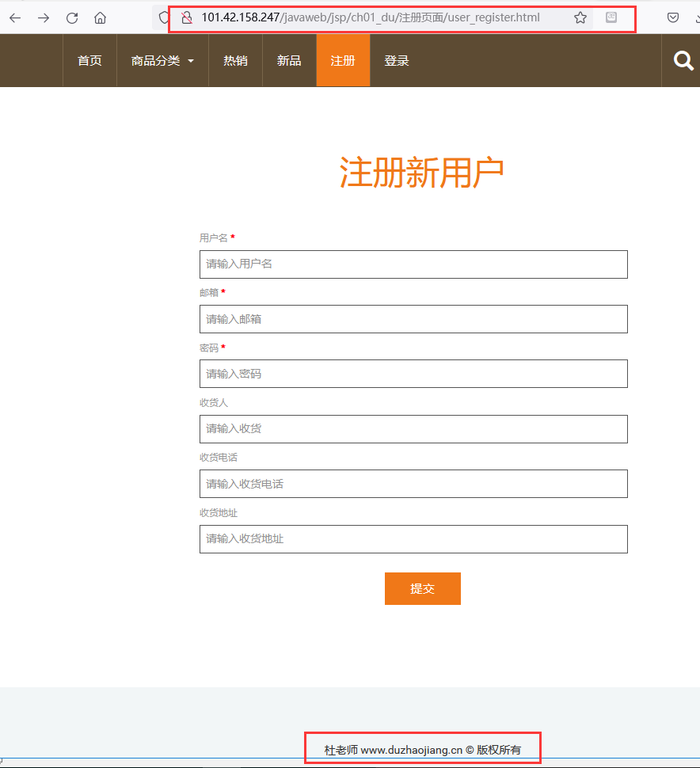The width and height of the screenshot is (700, 768).
Task: Click the 用户名 input field
Action: (x=413, y=264)
